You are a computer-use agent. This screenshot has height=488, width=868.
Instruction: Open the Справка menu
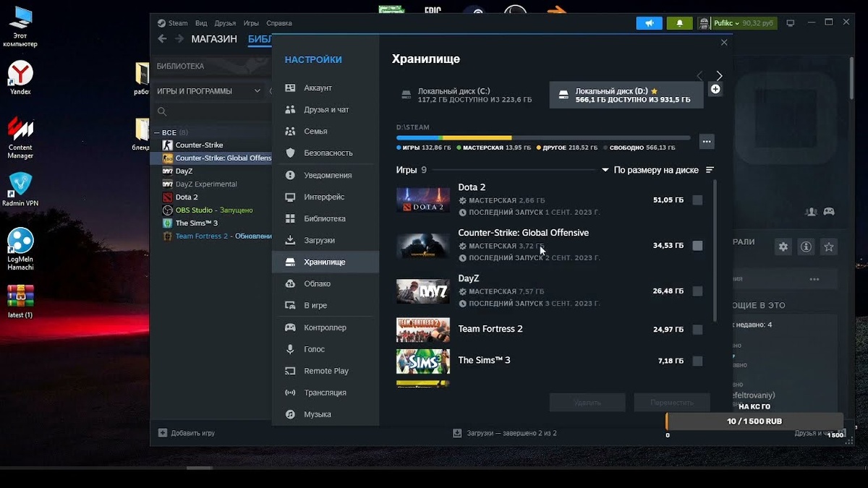pos(279,23)
